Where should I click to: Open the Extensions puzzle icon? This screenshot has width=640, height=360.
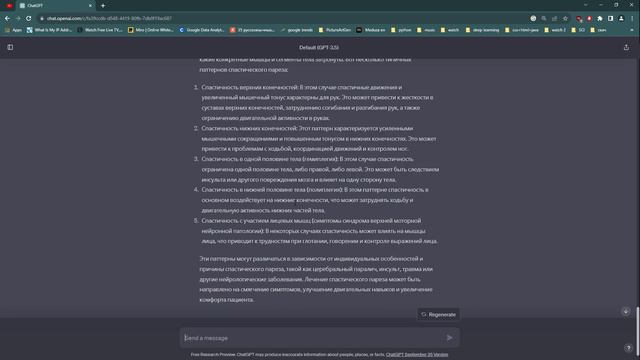click(600, 18)
